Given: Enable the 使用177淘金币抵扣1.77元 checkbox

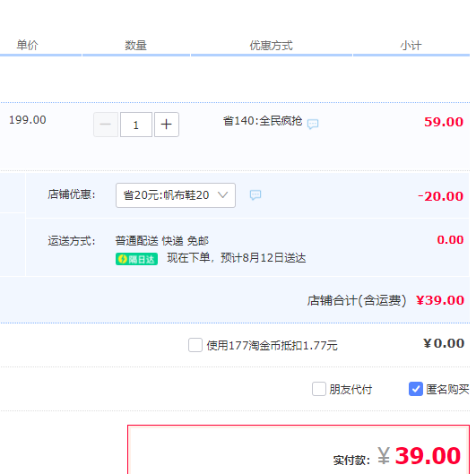Looking at the screenshot, I should click(x=195, y=345).
